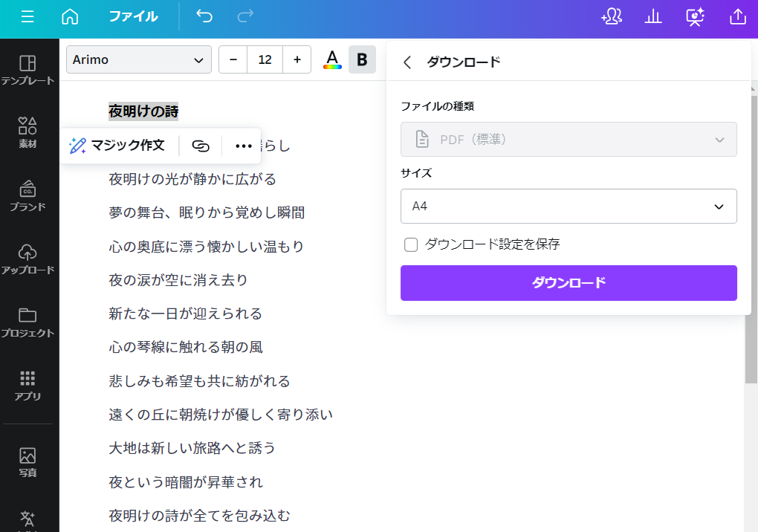
Task: Open the アップロード panel
Action: tap(27, 259)
